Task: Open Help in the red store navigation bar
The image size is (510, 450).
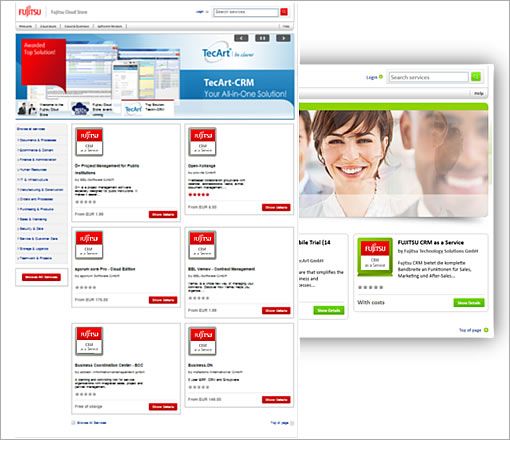Action: coord(286,26)
